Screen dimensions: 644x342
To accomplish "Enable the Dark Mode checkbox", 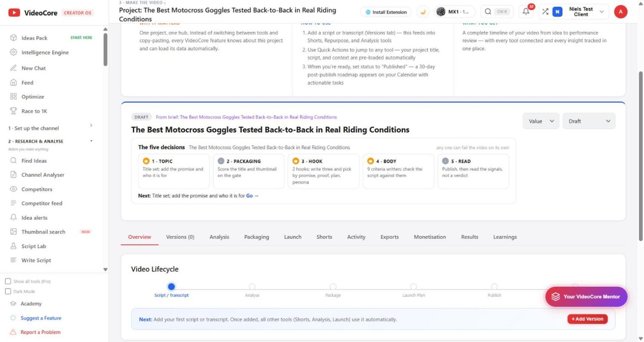I will 8,292.
